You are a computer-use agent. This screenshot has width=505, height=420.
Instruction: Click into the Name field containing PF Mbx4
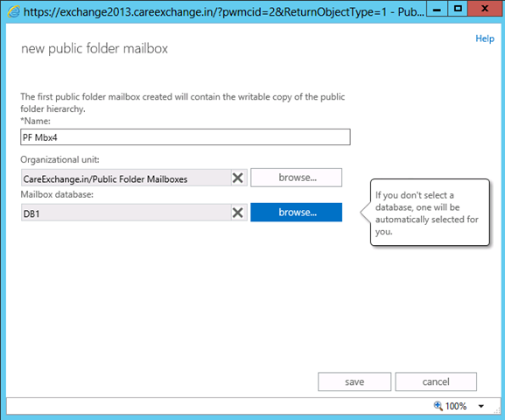pos(186,137)
